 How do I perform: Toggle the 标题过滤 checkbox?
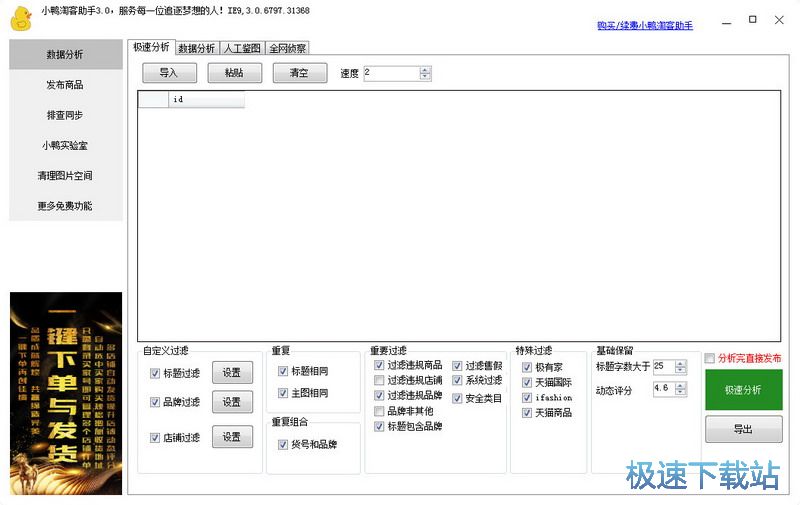coord(155,374)
